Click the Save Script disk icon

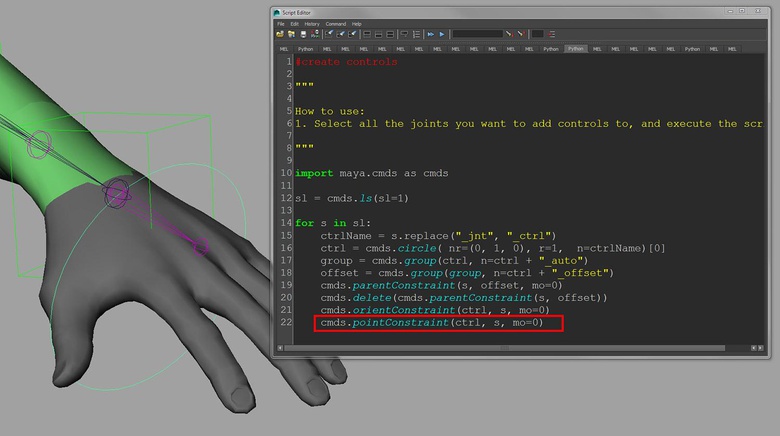[x=303, y=34]
